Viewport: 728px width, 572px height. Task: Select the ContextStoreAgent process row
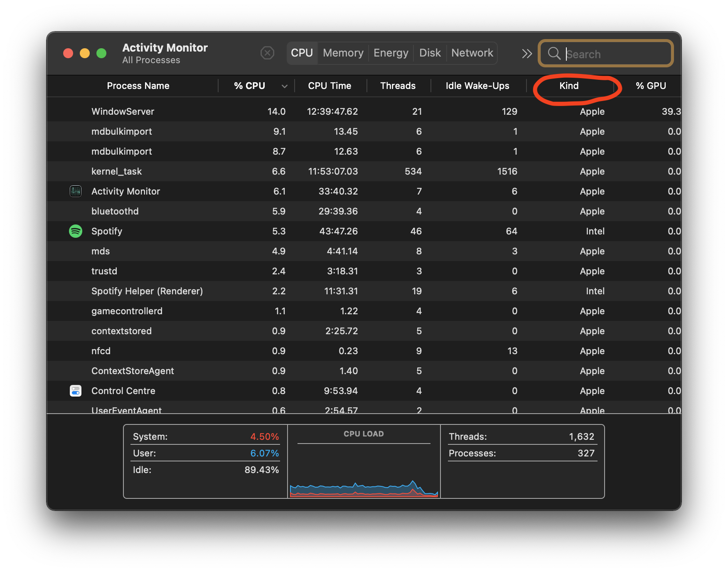(364, 371)
